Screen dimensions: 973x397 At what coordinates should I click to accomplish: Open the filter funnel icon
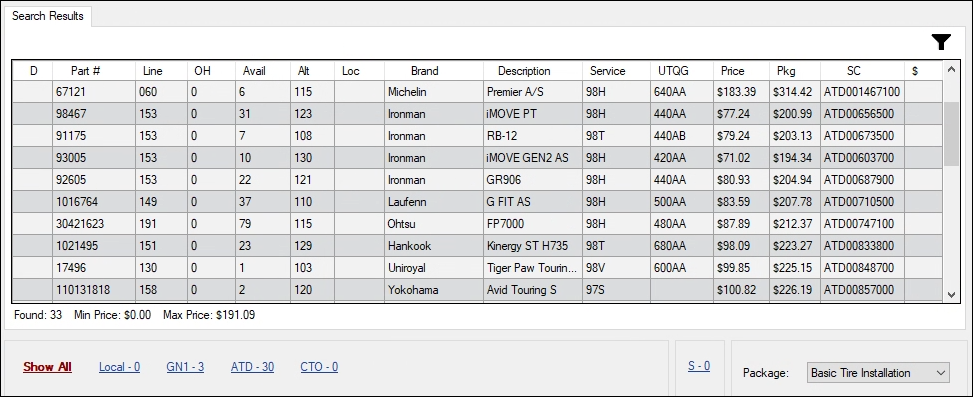tap(941, 42)
